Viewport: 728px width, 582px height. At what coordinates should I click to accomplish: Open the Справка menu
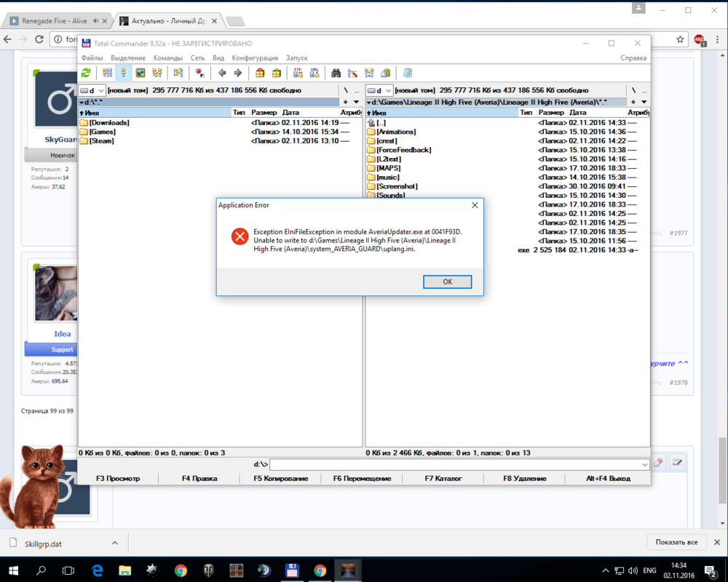(x=633, y=57)
